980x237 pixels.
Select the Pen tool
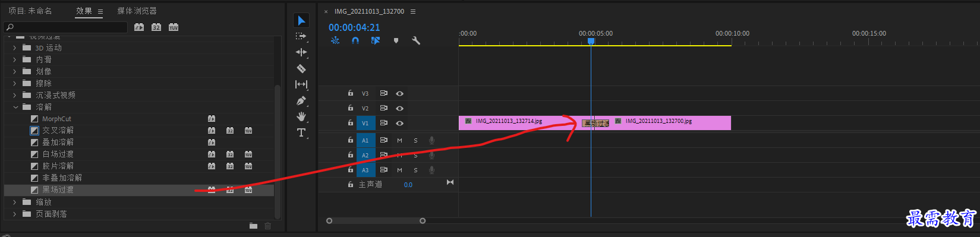point(301,100)
